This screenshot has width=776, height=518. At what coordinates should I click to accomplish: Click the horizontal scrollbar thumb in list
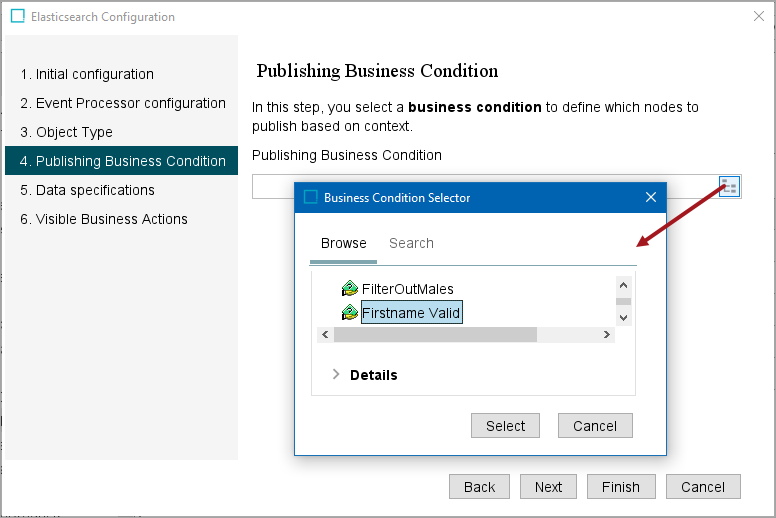[435, 334]
